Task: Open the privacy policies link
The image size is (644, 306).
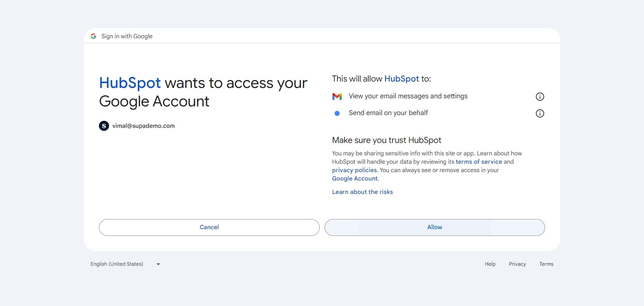Action: coord(354,170)
